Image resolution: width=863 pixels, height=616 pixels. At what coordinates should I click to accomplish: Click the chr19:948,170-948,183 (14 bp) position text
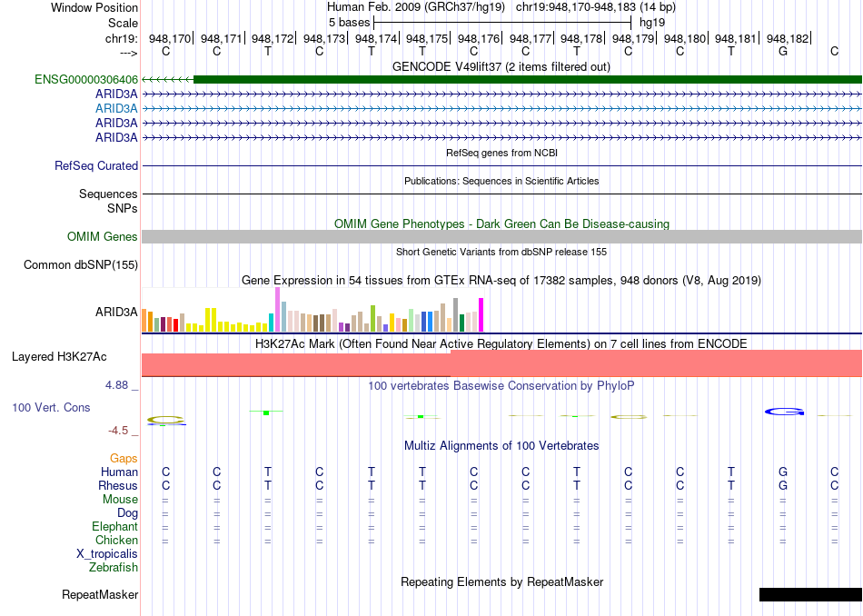(596, 7)
